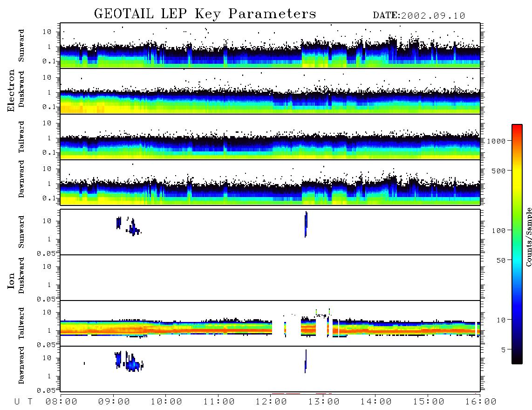Select the "Electron" group axis label
The width and height of the screenshot is (532, 410).
point(11,90)
